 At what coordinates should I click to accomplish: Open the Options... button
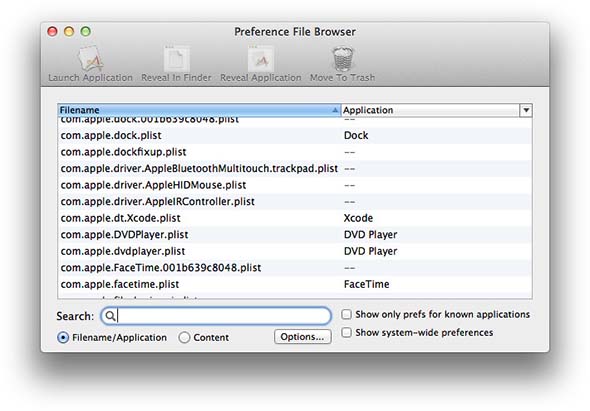pyautogui.click(x=303, y=337)
